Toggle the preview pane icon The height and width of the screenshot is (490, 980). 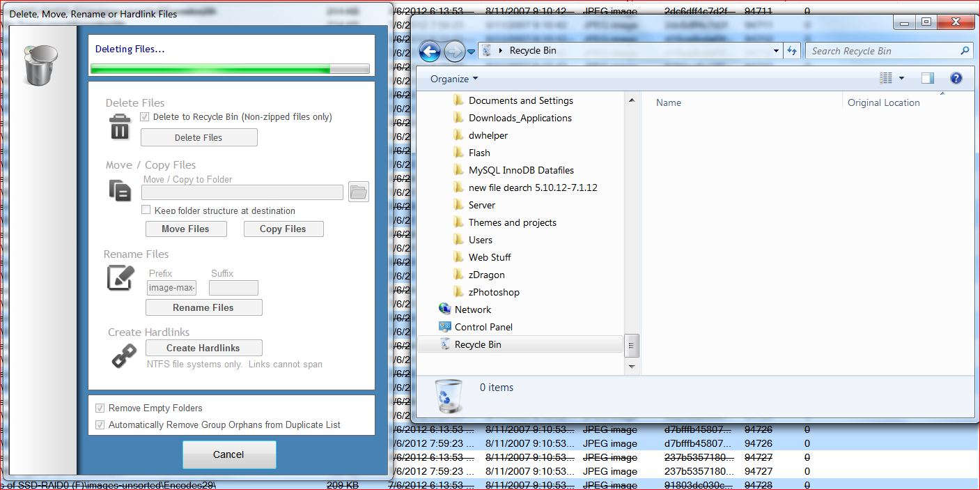(927, 78)
